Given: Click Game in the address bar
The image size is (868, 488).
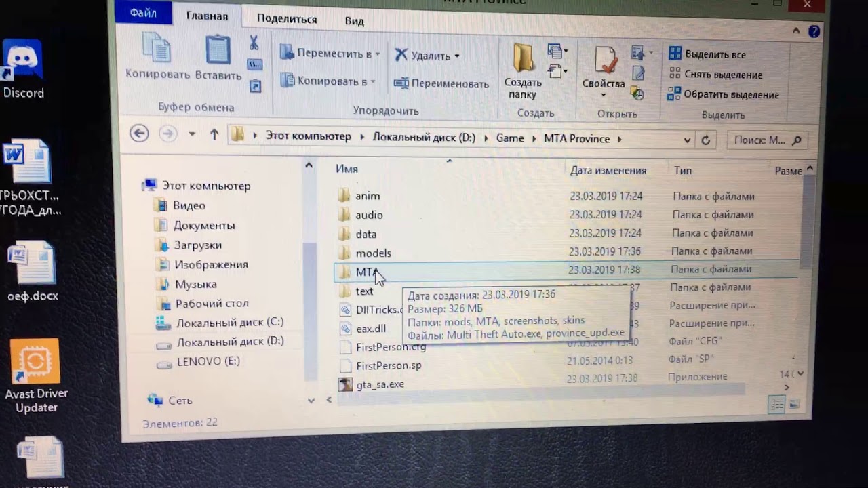Looking at the screenshot, I should 510,138.
